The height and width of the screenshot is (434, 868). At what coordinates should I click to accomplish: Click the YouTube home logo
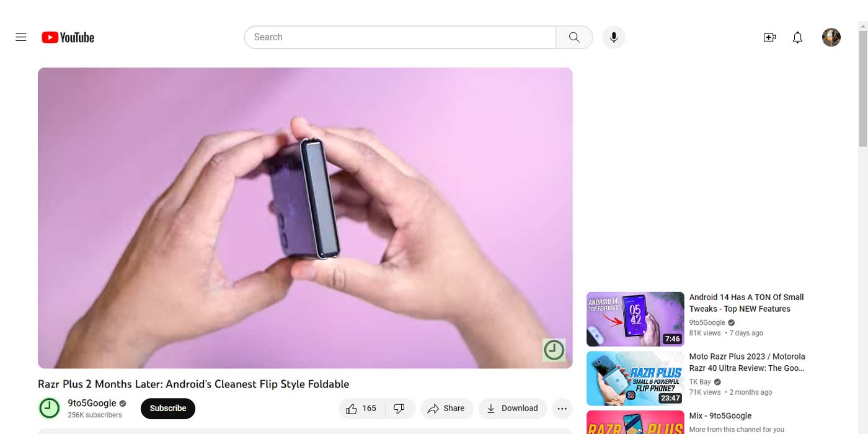click(68, 37)
